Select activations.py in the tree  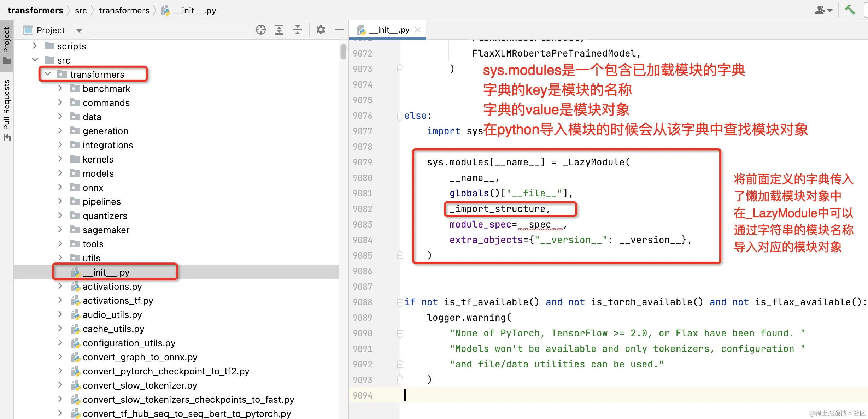pos(112,287)
